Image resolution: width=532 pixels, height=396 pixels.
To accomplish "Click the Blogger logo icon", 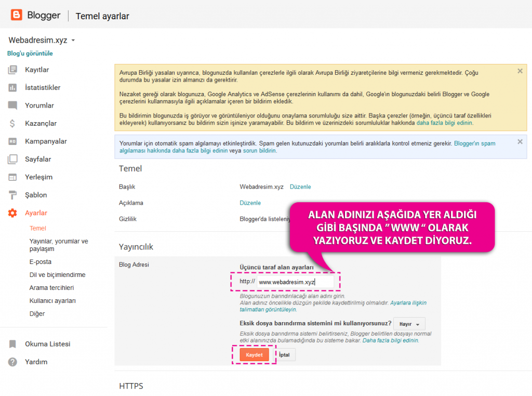I will 16,15.
